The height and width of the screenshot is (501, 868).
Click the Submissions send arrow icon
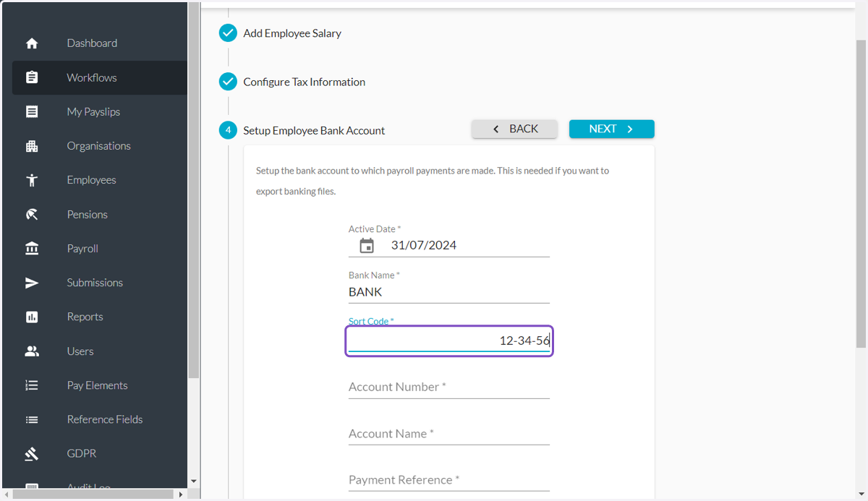click(32, 283)
